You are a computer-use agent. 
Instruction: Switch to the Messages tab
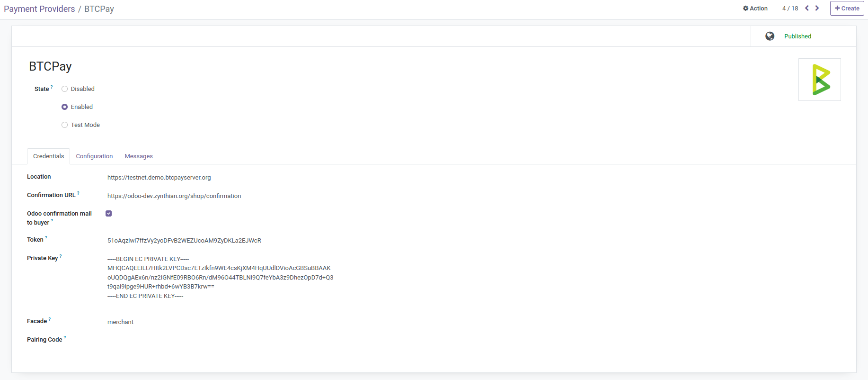139,156
